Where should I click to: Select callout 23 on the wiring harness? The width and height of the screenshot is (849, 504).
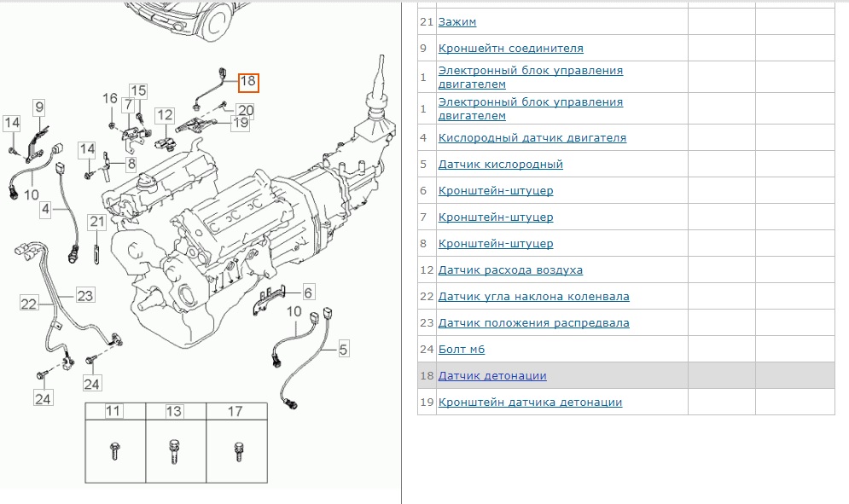tap(84, 296)
